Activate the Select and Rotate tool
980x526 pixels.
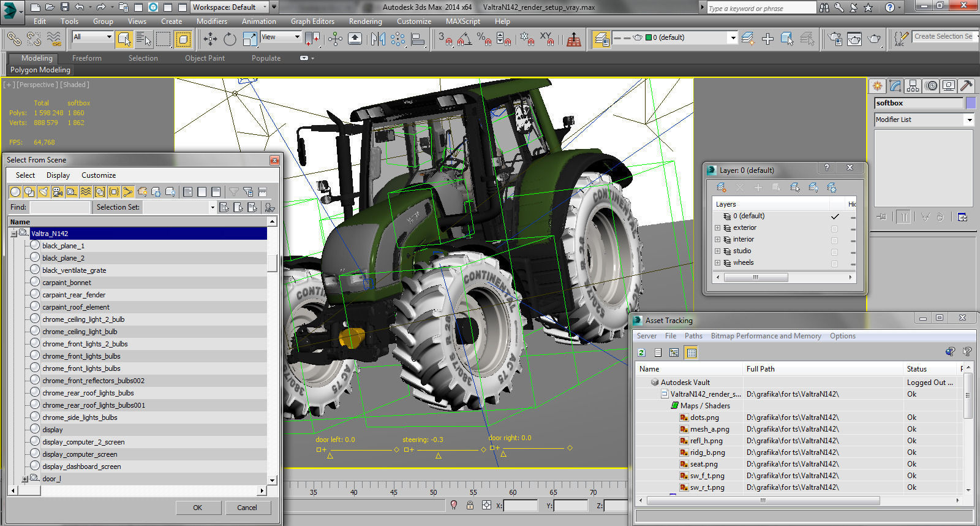[230, 39]
